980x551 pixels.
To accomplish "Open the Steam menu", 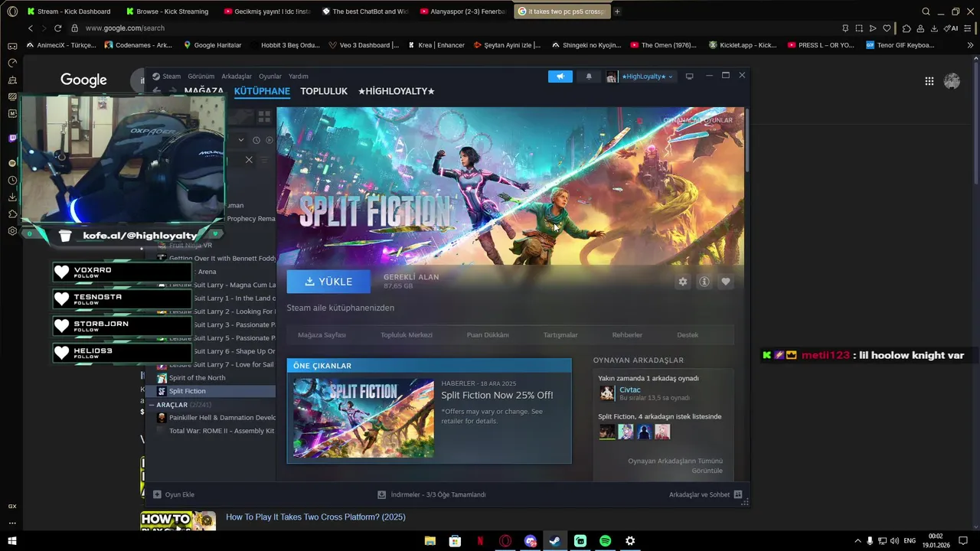I will coord(171,77).
